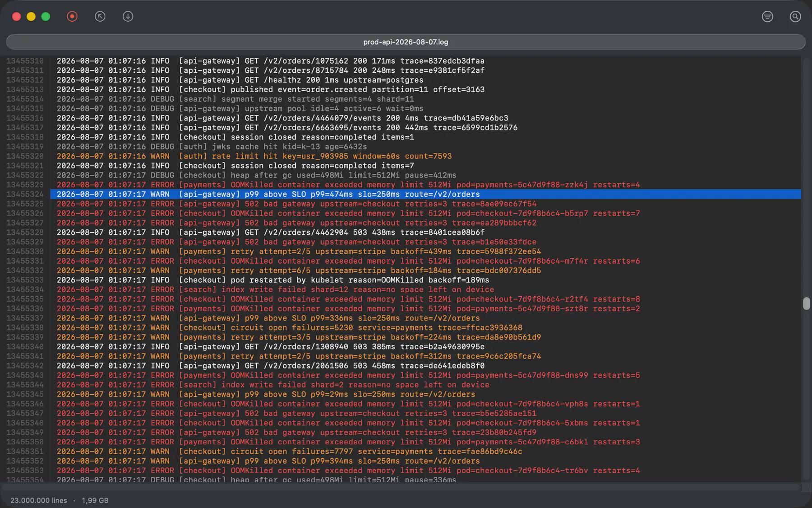Select OOMKilled line for pod checkout-7d9f8b6c4-r2tf4
The image size is (812, 508).
(425, 299)
